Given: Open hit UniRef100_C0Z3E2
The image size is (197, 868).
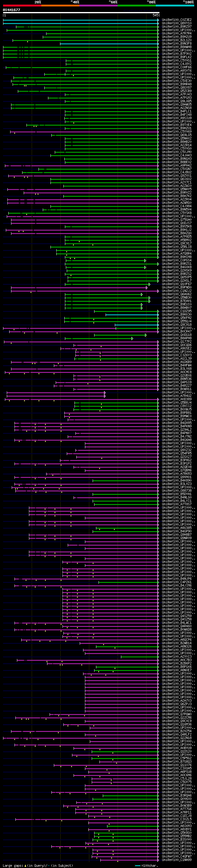Looking at the screenshot, I should [x=177, y=20].
